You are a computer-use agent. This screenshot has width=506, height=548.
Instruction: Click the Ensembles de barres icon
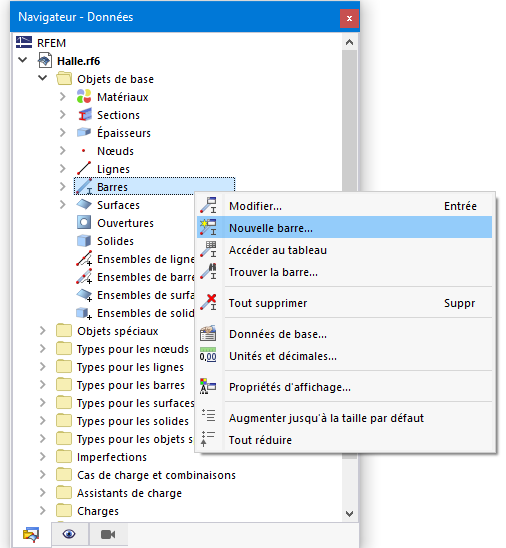(84, 276)
